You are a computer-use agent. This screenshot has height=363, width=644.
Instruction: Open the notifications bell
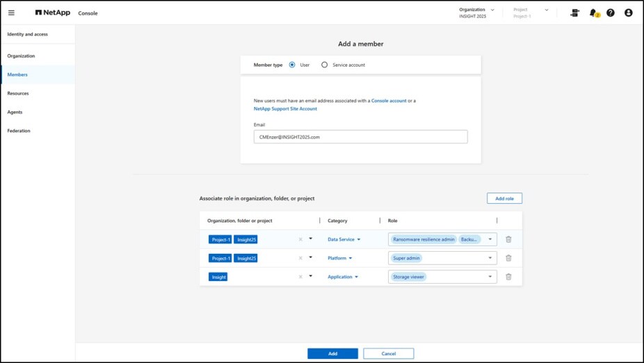point(593,13)
